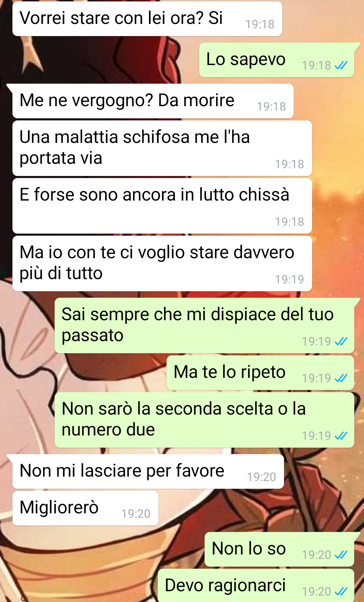Tap the read ticks on 'Ma te lo ripeto'
This screenshot has height=602, width=364.
click(x=341, y=378)
